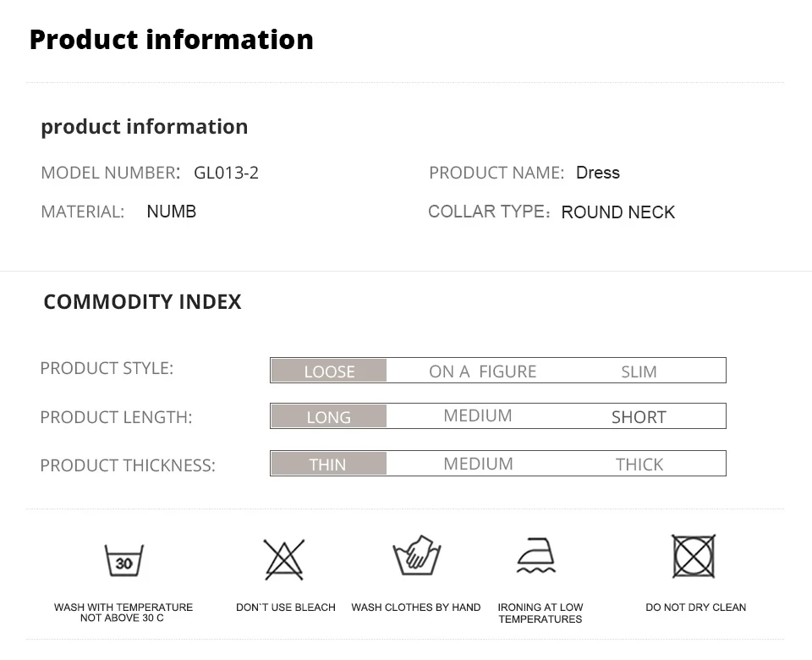Click the low temperature iron icon
This screenshot has width=812, height=660.
click(536, 555)
